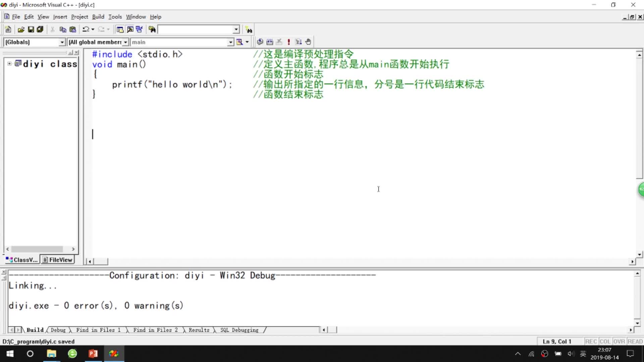Click the Paste toolbar icon

[72, 29]
